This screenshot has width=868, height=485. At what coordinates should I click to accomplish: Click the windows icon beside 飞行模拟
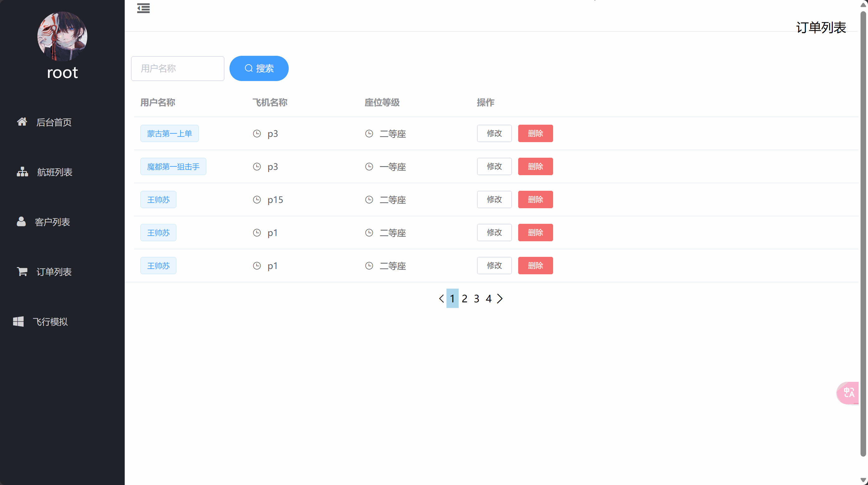[x=18, y=321]
